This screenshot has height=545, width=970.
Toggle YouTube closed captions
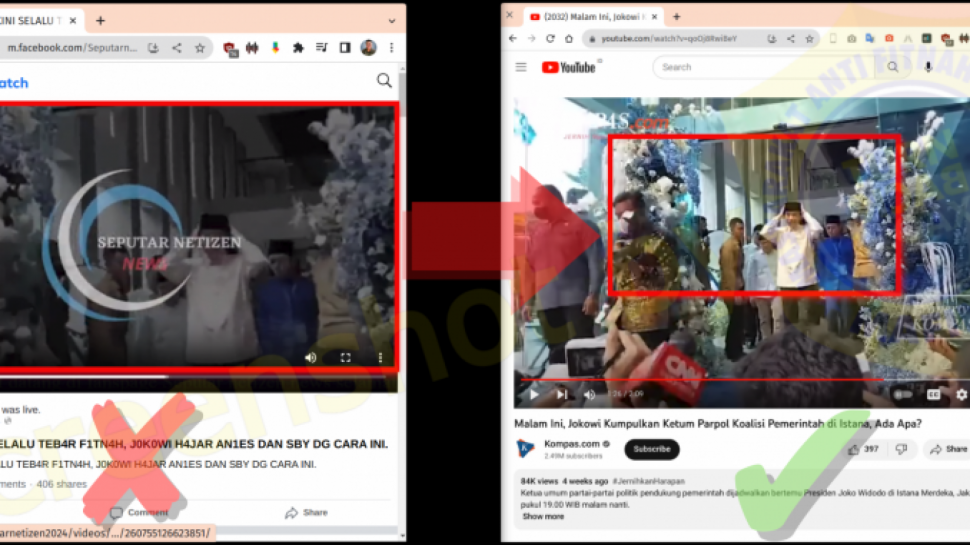pyautogui.click(x=934, y=395)
